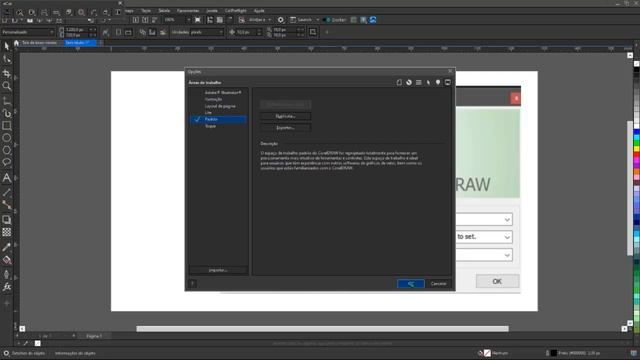This screenshot has height=360, width=640.
Task: Open the Document page icon in Options dialog
Action: (399, 82)
